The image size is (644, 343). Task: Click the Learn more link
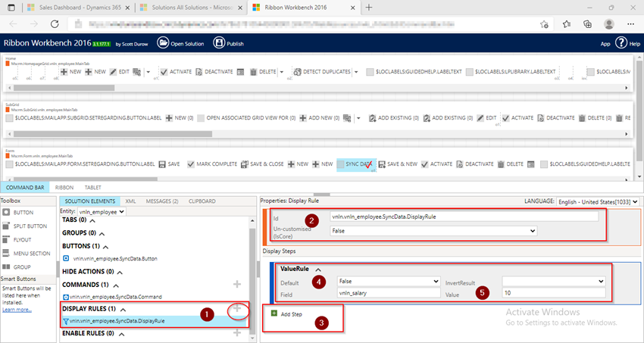click(x=17, y=310)
